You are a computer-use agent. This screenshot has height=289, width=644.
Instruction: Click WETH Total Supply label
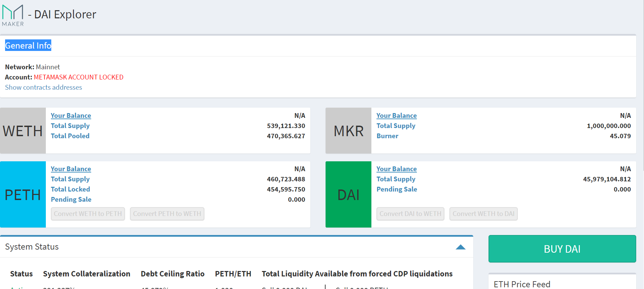click(x=70, y=126)
